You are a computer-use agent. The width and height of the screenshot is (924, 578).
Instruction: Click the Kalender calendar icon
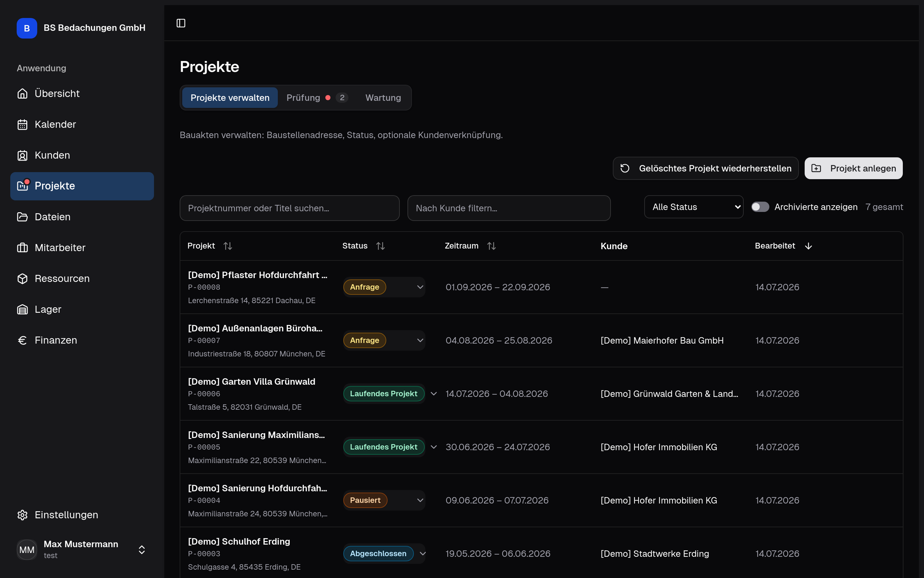tap(22, 124)
